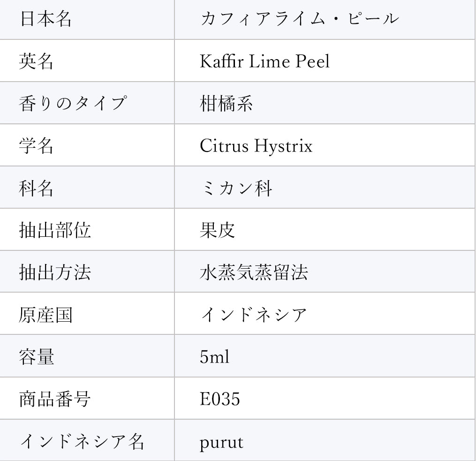Click the purut value text

221,442
